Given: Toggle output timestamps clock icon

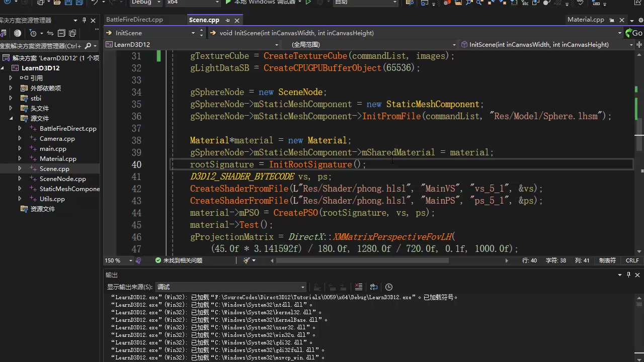Looking at the screenshot, I should [x=389, y=287].
